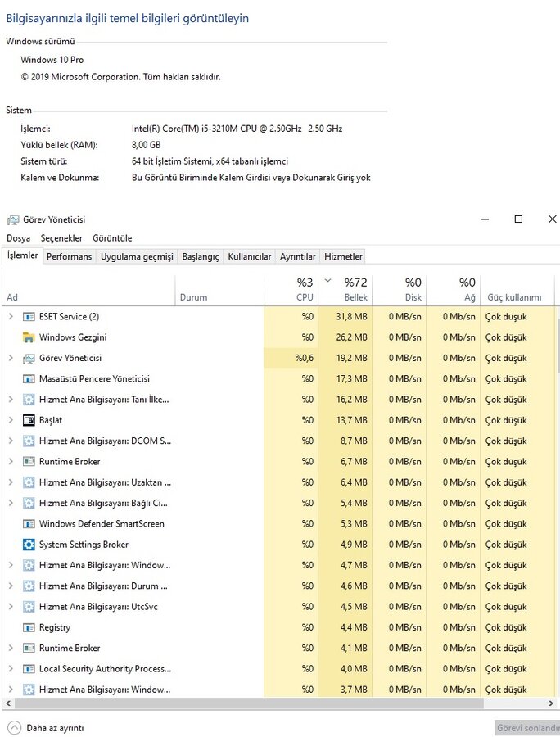The image size is (560, 737).
Task: Click the Görev Yöneticisi process row icon
Action: (x=29, y=358)
